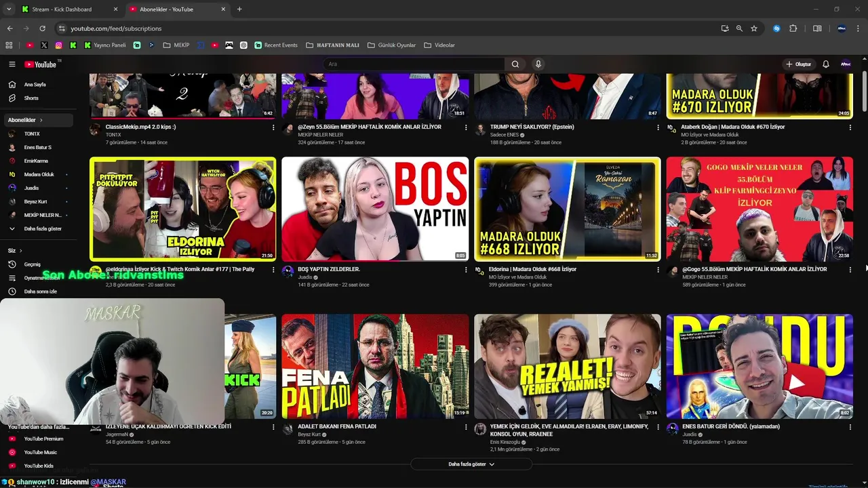Open options for Eldorina Madara Olduk #668

click(x=658, y=270)
